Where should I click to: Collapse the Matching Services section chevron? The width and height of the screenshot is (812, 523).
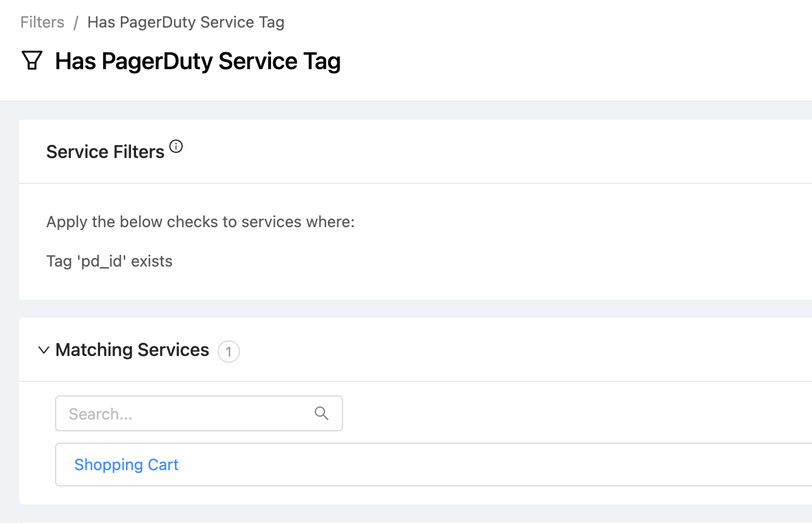point(43,350)
